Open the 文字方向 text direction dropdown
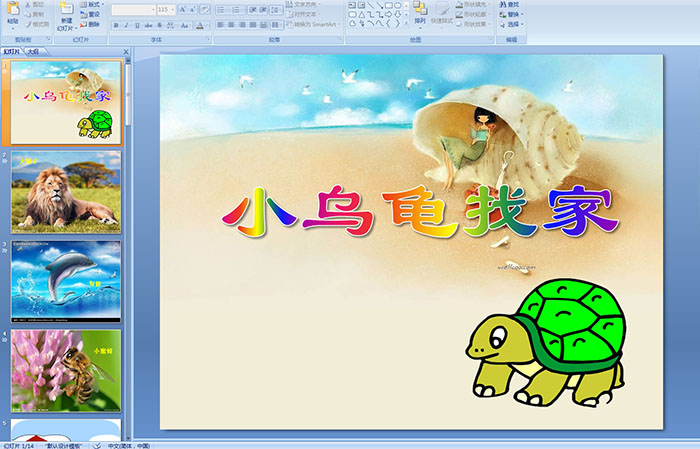 pos(304,4)
